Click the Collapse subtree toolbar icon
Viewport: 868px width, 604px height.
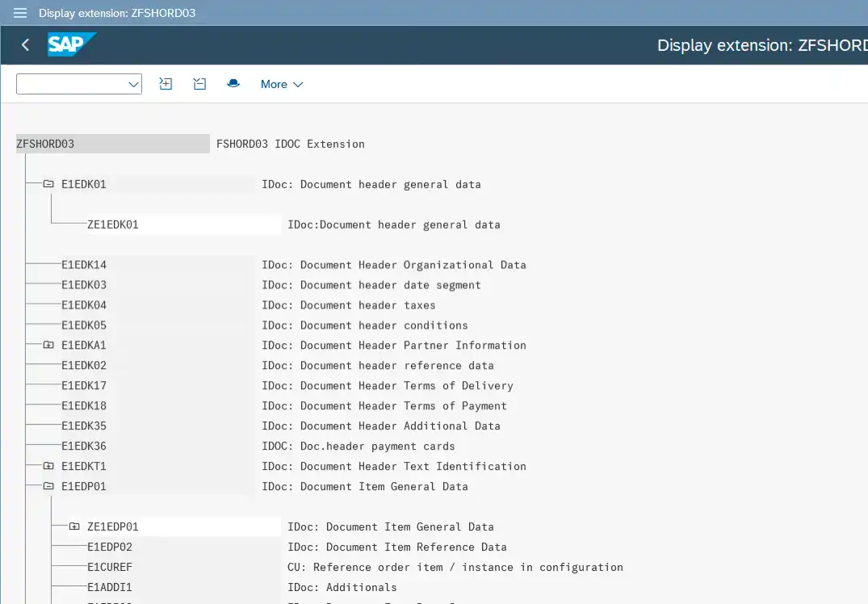pyautogui.click(x=199, y=84)
